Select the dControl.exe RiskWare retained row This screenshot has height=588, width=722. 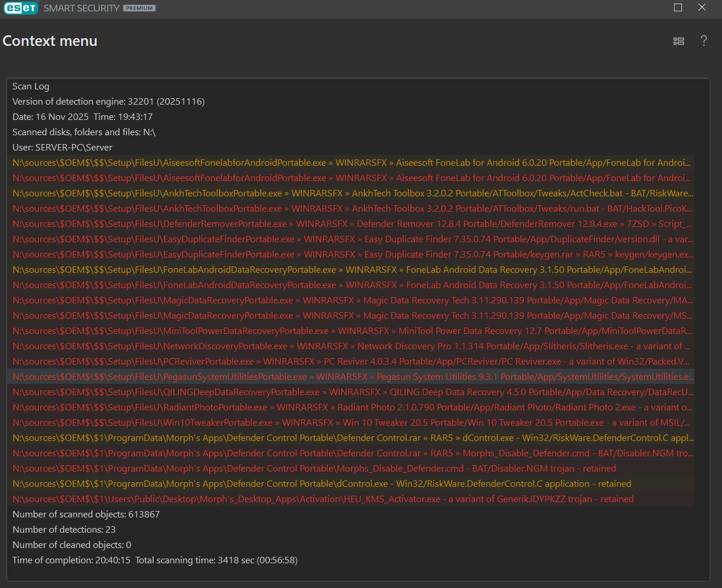[x=321, y=484]
